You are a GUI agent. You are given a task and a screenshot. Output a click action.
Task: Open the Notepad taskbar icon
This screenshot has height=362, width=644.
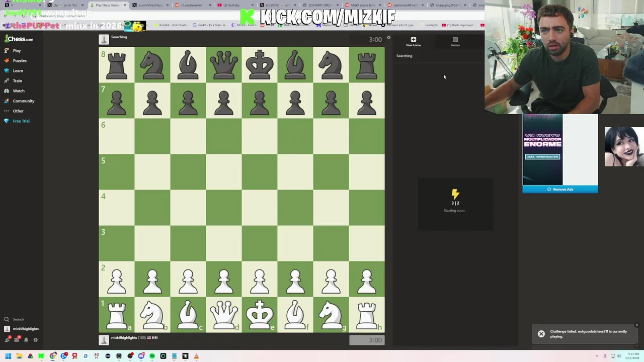coord(174,356)
